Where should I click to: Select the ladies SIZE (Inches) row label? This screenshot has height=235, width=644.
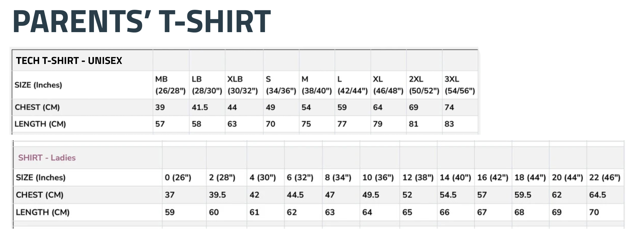[x=41, y=177]
